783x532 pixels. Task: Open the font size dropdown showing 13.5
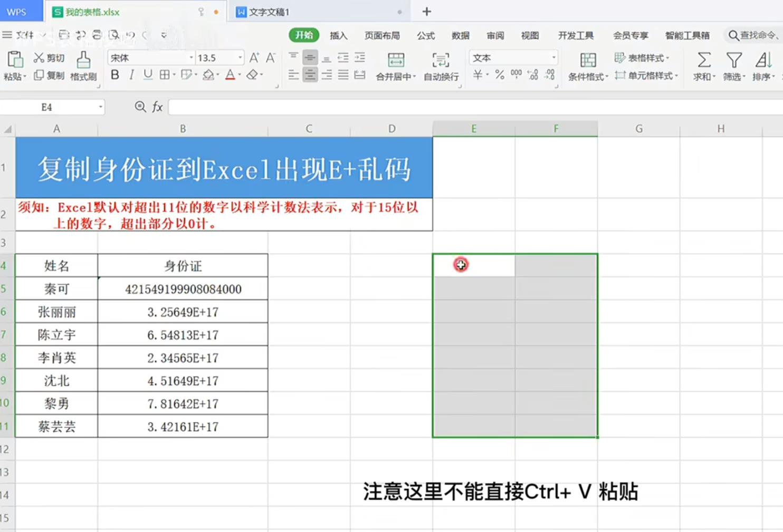coord(219,57)
